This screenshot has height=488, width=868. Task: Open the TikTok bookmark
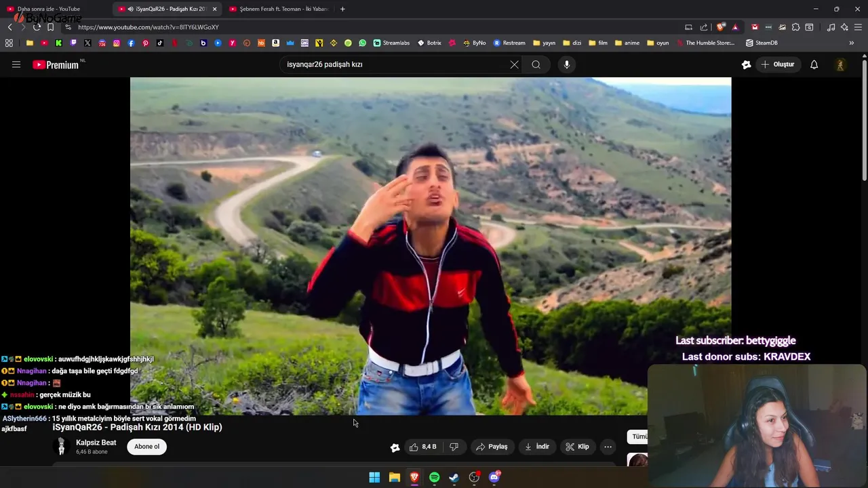coord(160,43)
